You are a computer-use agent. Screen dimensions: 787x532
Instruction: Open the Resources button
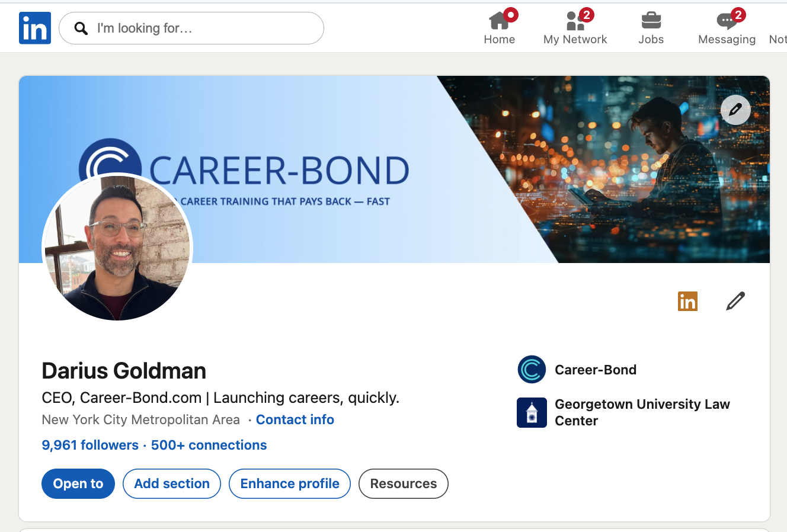point(404,483)
